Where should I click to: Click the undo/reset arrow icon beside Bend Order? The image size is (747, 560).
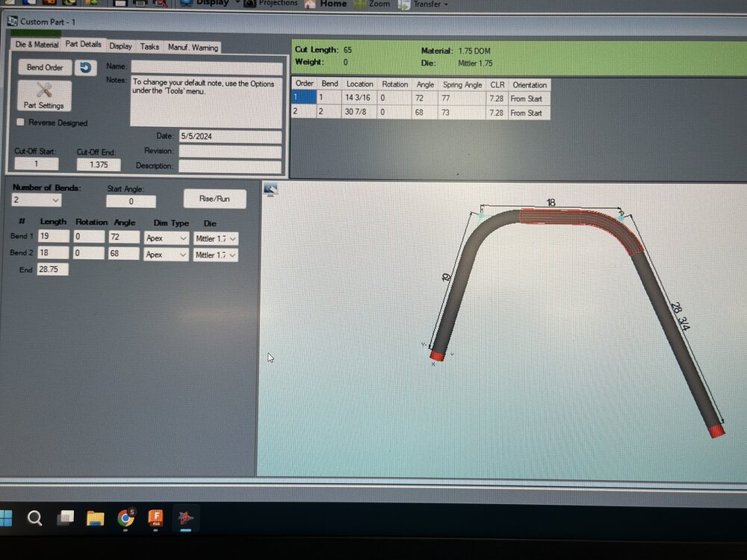[x=86, y=68]
